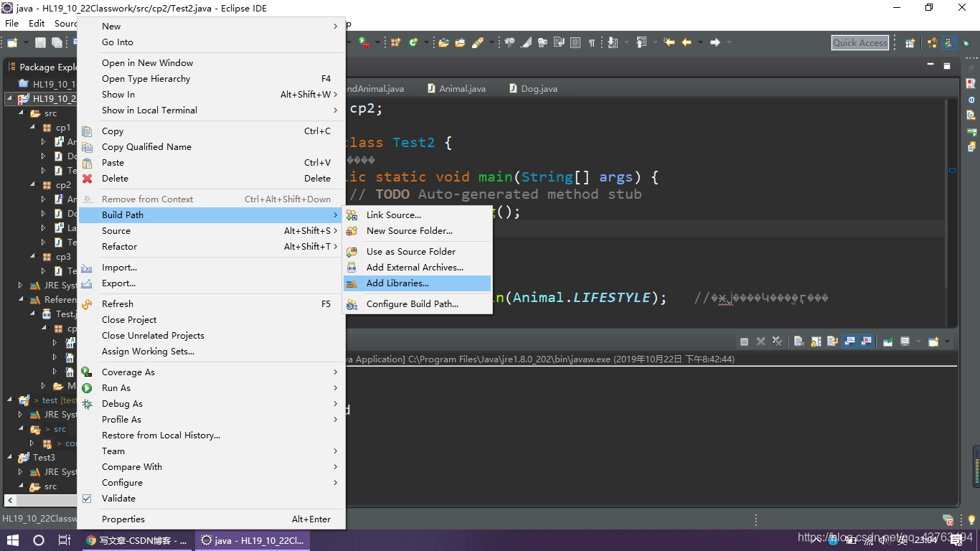The image size is (980, 551).
Task: Select Use as Source Folder menu entry
Action: (418, 252)
